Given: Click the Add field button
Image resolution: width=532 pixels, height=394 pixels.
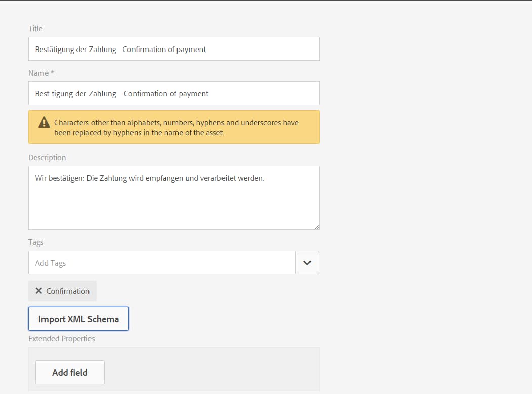Looking at the screenshot, I should pyautogui.click(x=70, y=372).
